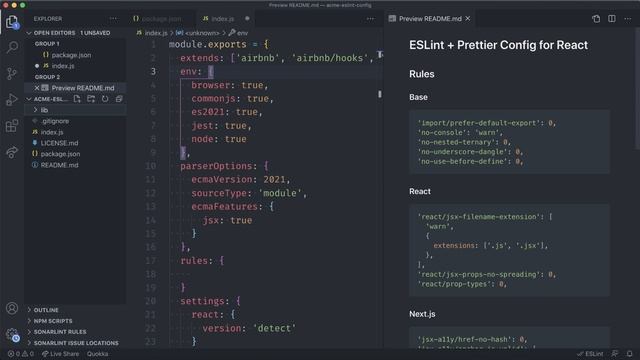Click the notifications bell in status bar

[x=629, y=353]
